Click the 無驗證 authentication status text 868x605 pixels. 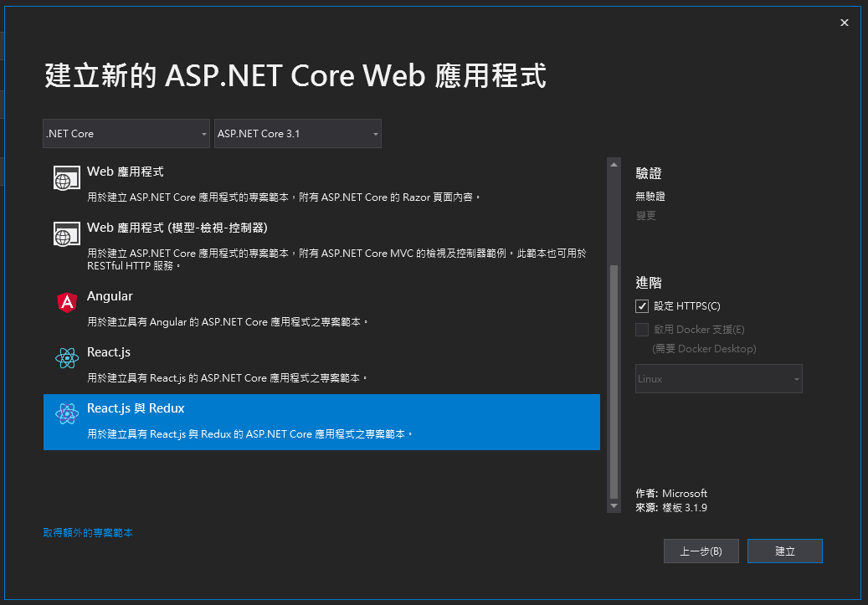650,196
